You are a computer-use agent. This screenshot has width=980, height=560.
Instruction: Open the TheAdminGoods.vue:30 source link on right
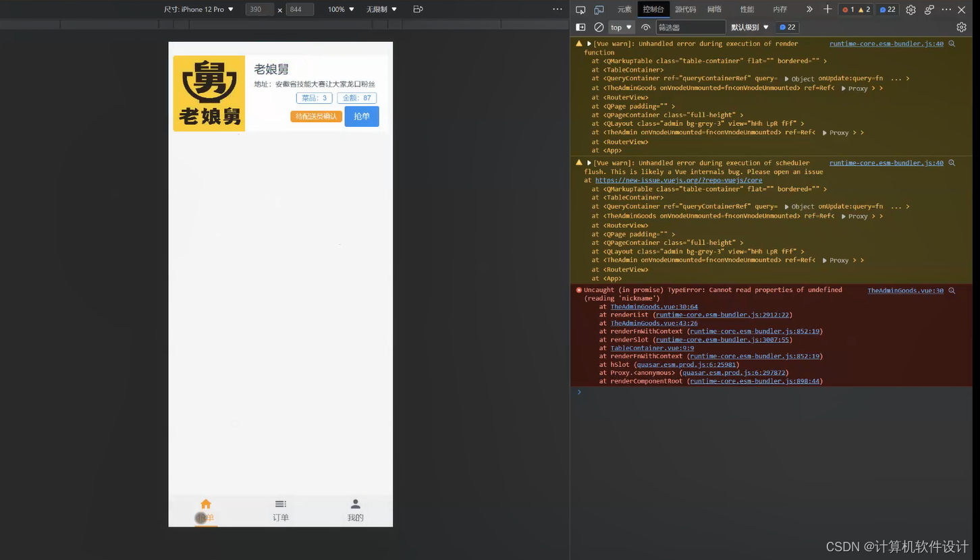pyautogui.click(x=905, y=291)
